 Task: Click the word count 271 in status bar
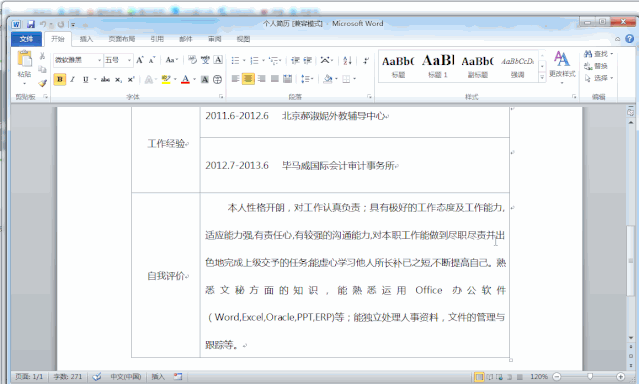68,377
